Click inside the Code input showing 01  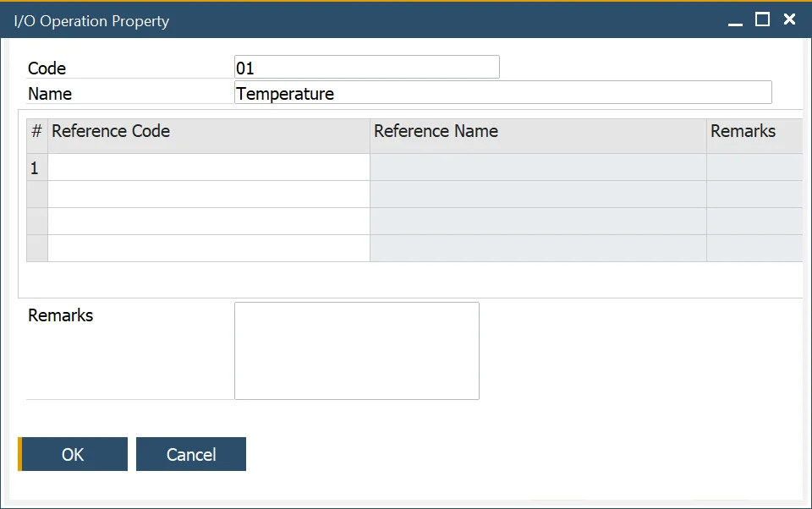[x=366, y=67]
